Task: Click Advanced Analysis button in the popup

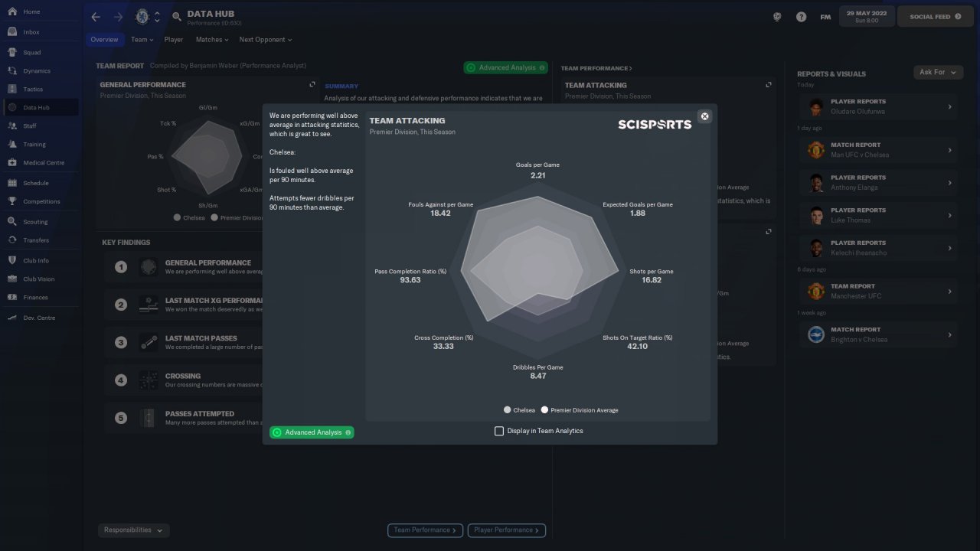Action: [312, 432]
